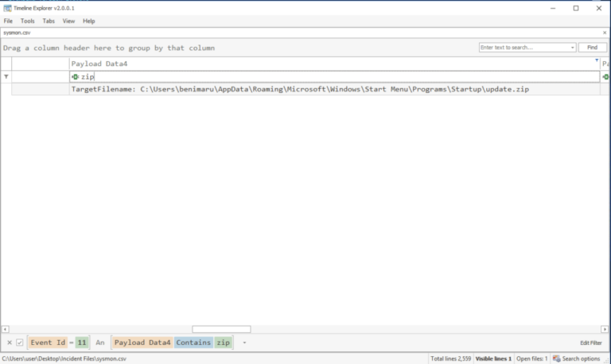
Task: Click the Payload Data4 column filter pin icon
Action: point(597,60)
